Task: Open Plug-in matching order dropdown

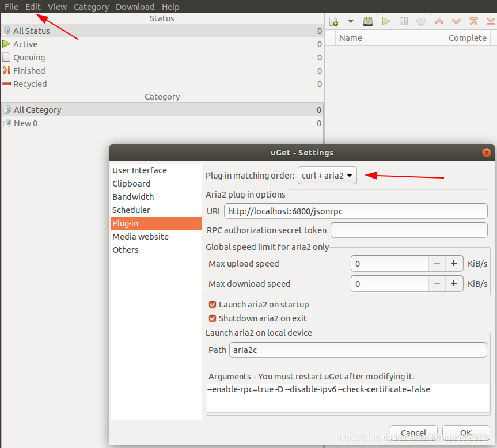Action: (327, 176)
